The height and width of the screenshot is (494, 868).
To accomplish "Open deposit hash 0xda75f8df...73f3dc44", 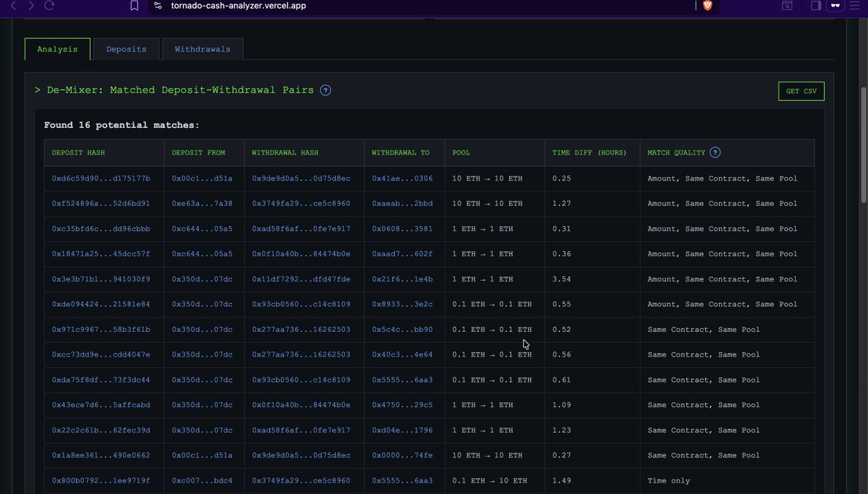I will [x=101, y=380].
